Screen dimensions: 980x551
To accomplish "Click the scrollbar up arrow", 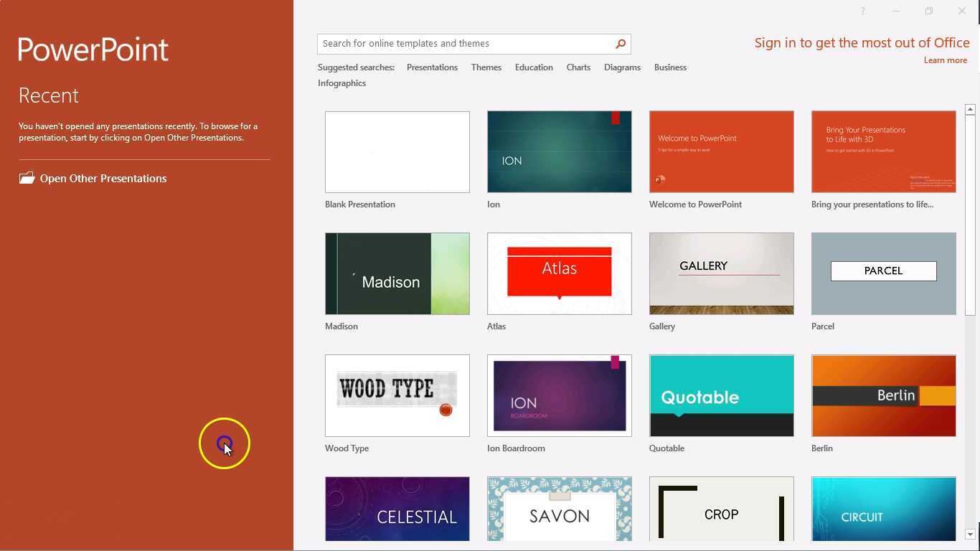I will click(x=970, y=110).
